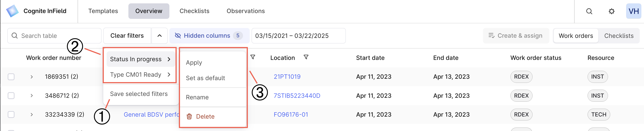The width and height of the screenshot is (644, 131).
Task: Check the box for work order 33234339
Action: tap(11, 114)
